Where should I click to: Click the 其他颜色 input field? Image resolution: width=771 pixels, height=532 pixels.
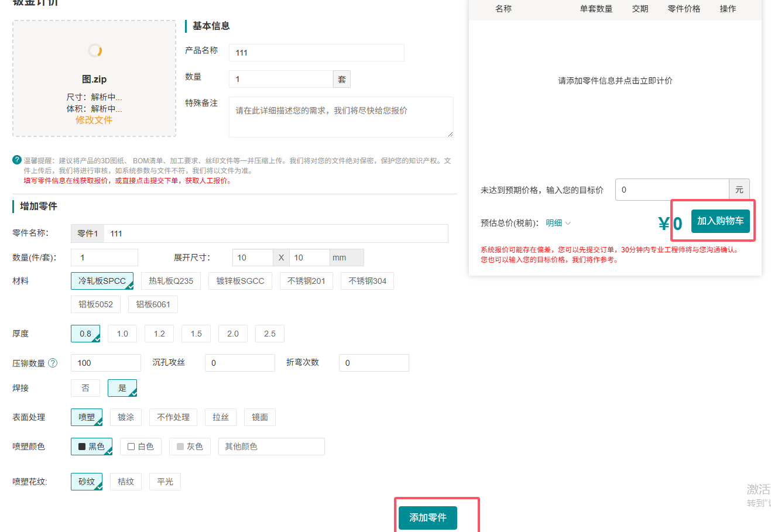pos(272,447)
